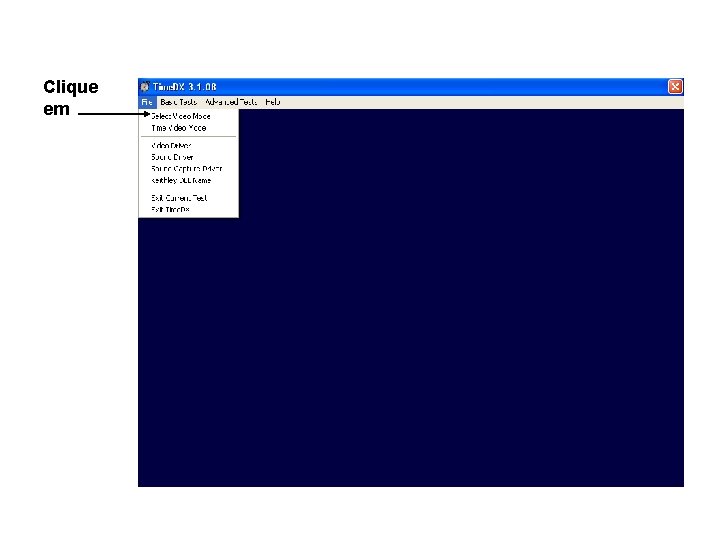720x540 pixels.
Task: Select the Sound Driver menu entry
Action: 188,157
